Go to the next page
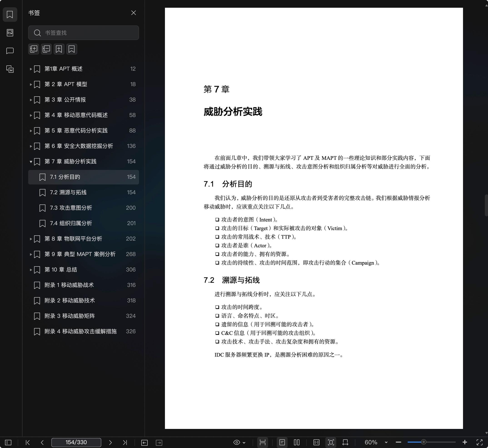The width and height of the screenshot is (488, 448). (110, 442)
